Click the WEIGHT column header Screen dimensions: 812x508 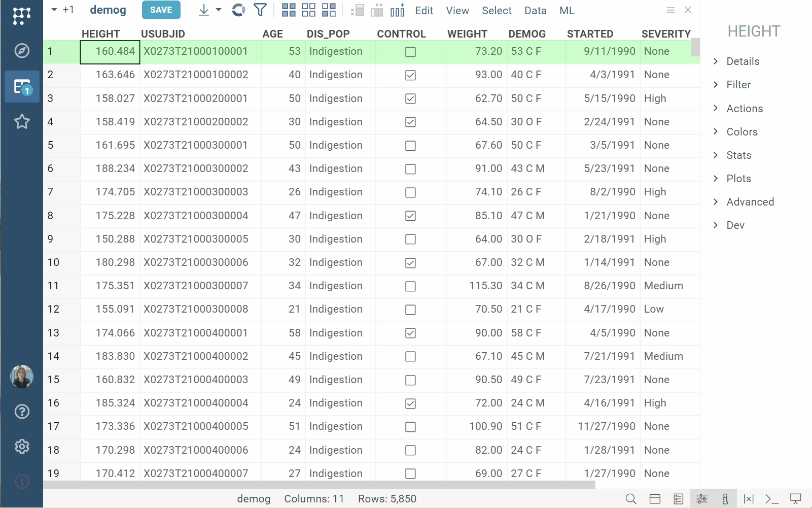click(467, 34)
